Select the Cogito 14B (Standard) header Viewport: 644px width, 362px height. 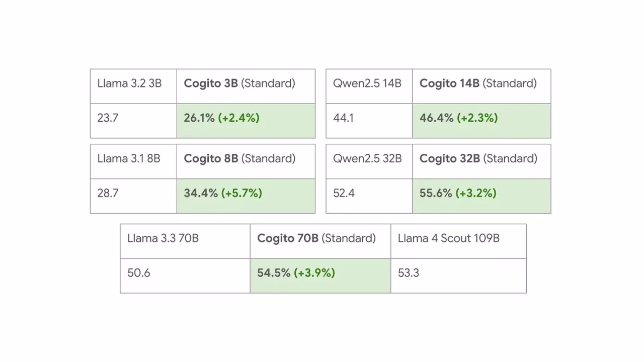pos(481,86)
